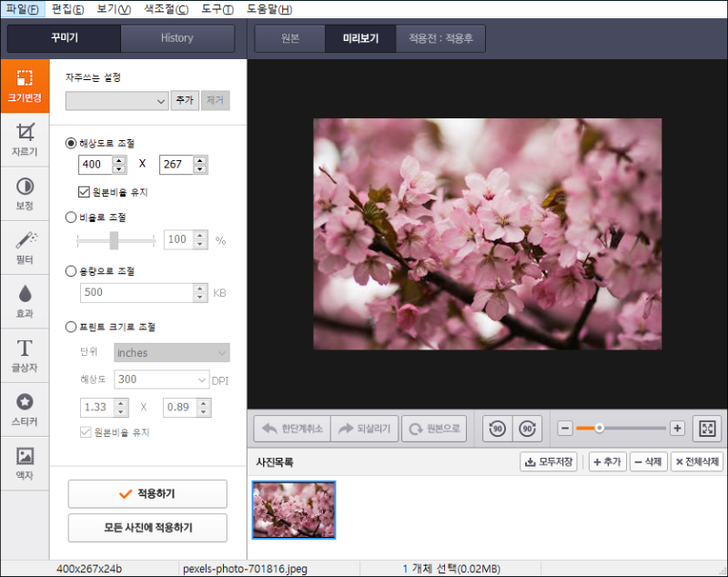
Task: Click 적용하기 apply button
Action: tap(147, 494)
